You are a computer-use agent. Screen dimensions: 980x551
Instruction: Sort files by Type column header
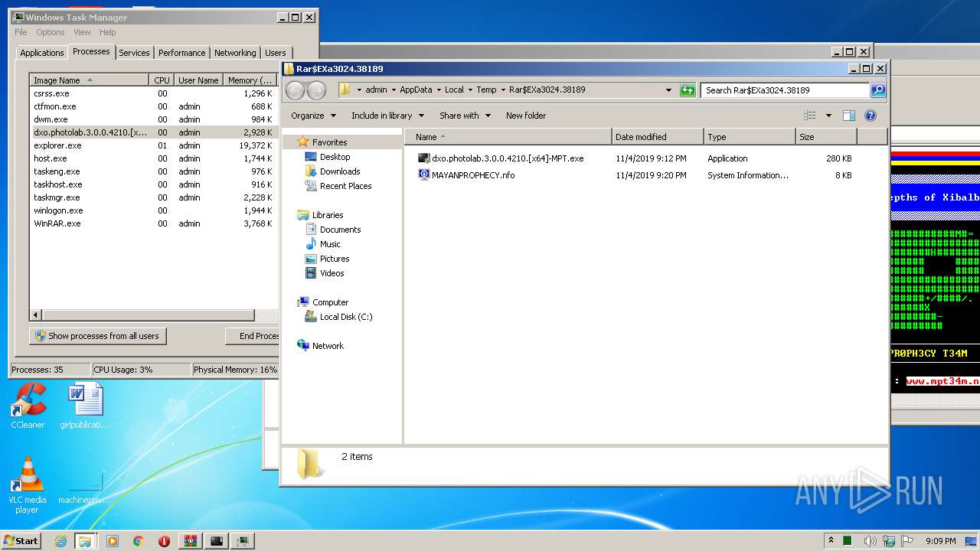(x=750, y=137)
